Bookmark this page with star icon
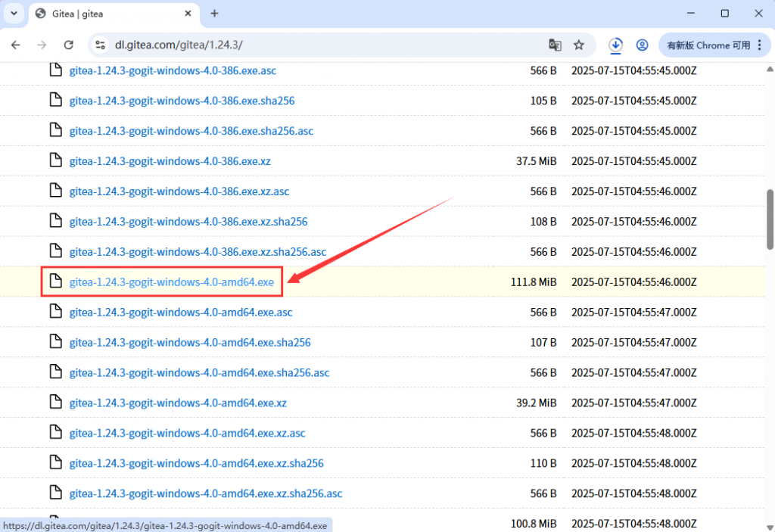The height and width of the screenshot is (532, 775). 579,45
